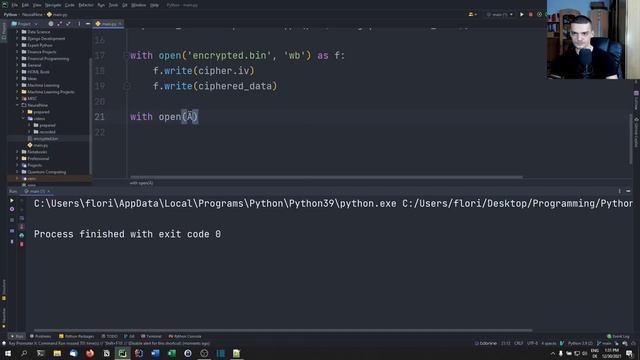This screenshot has height=360, width=640.
Task: Stop the running process with red square
Action: (x=531, y=14)
